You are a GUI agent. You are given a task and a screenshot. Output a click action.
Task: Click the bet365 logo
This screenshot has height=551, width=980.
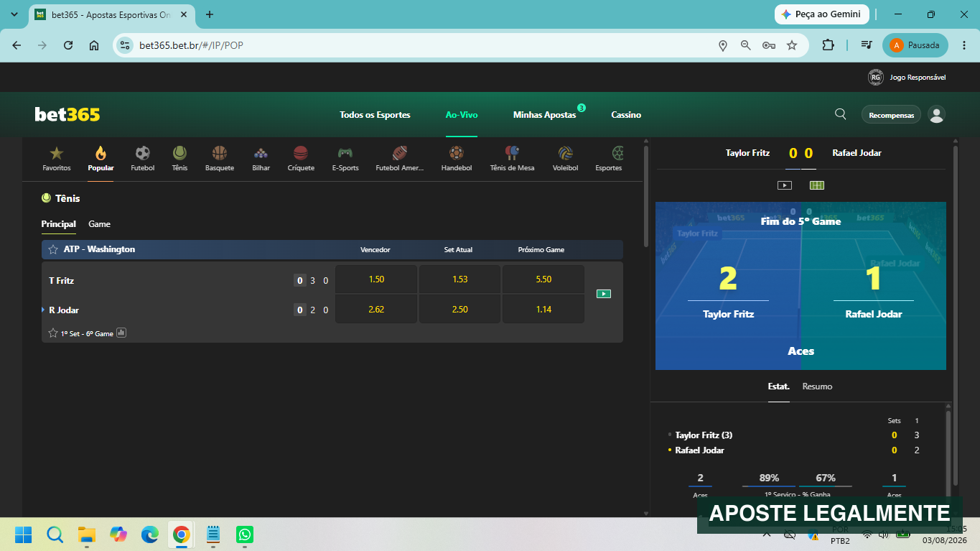coord(67,114)
